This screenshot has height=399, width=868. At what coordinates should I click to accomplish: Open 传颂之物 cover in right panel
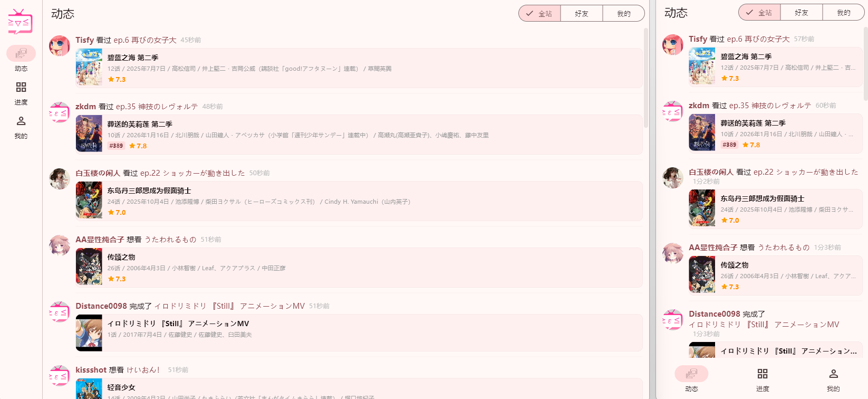(702, 274)
